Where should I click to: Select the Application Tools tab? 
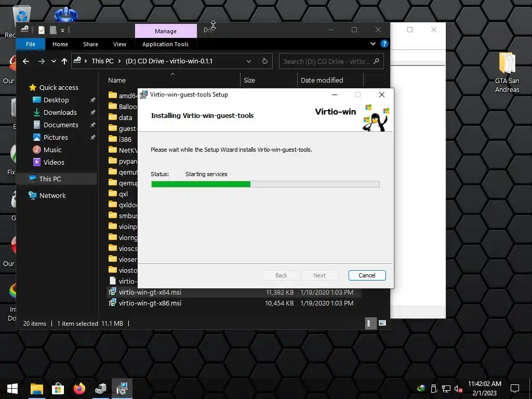tap(165, 44)
